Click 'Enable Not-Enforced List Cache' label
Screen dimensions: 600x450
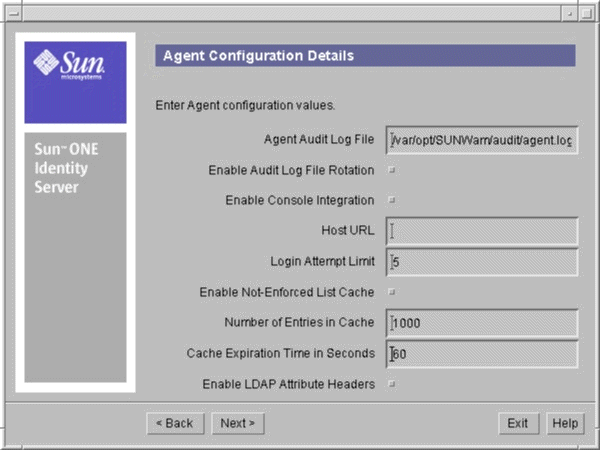click(287, 292)
